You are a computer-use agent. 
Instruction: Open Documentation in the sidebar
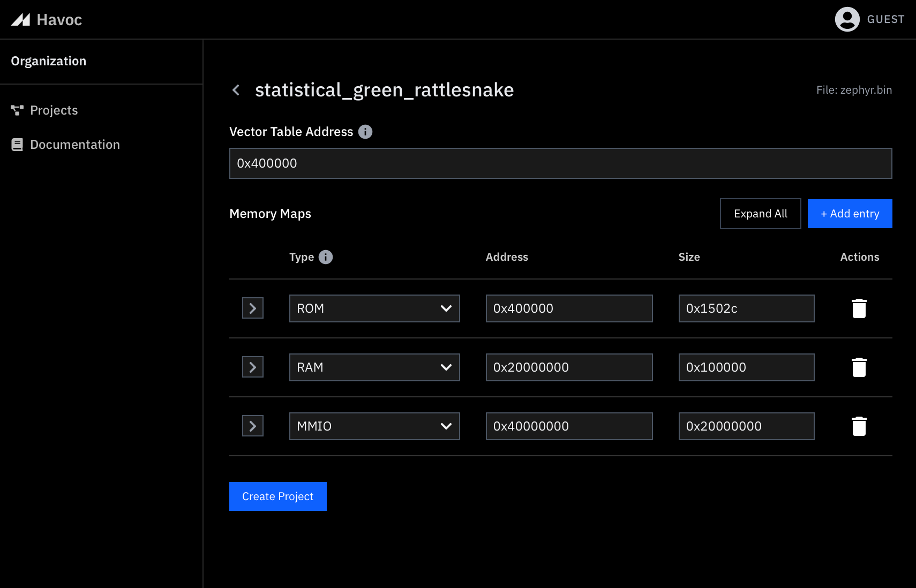coord(75,145)
